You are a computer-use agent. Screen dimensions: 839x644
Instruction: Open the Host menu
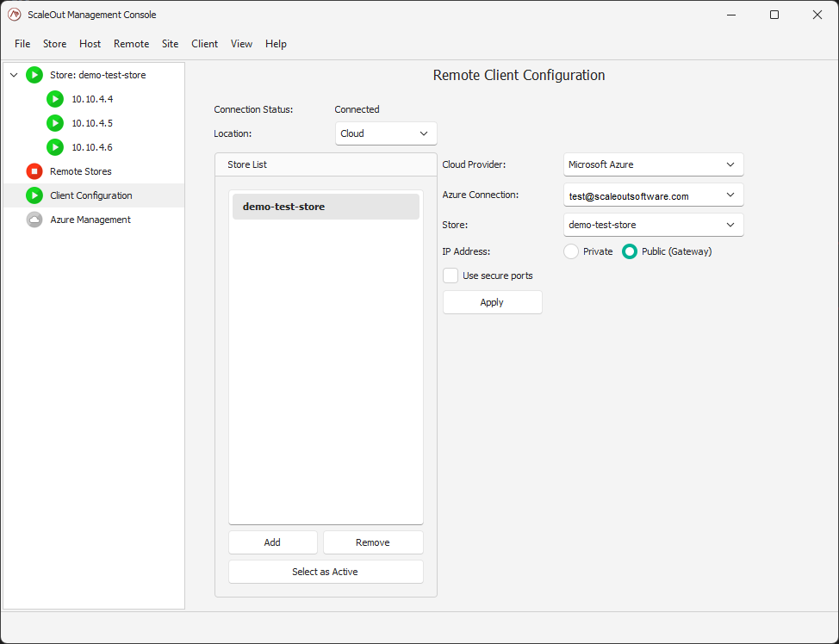pos(90,44)
